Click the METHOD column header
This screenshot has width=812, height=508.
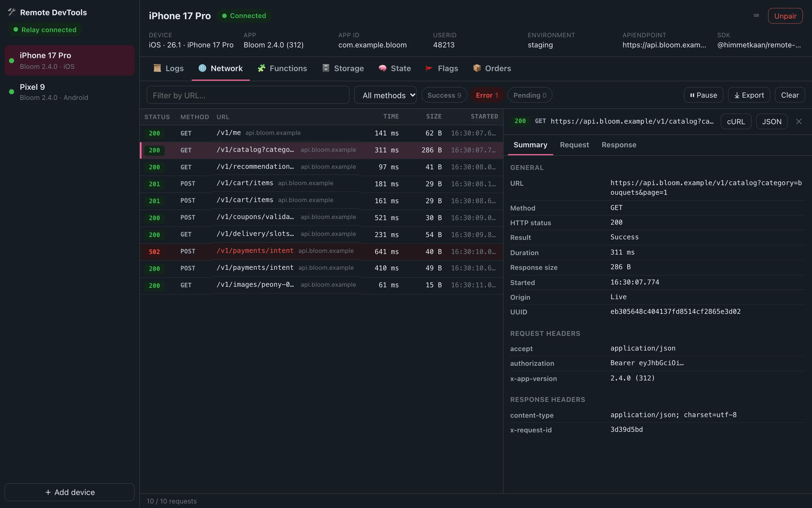[x=195, y=117]
